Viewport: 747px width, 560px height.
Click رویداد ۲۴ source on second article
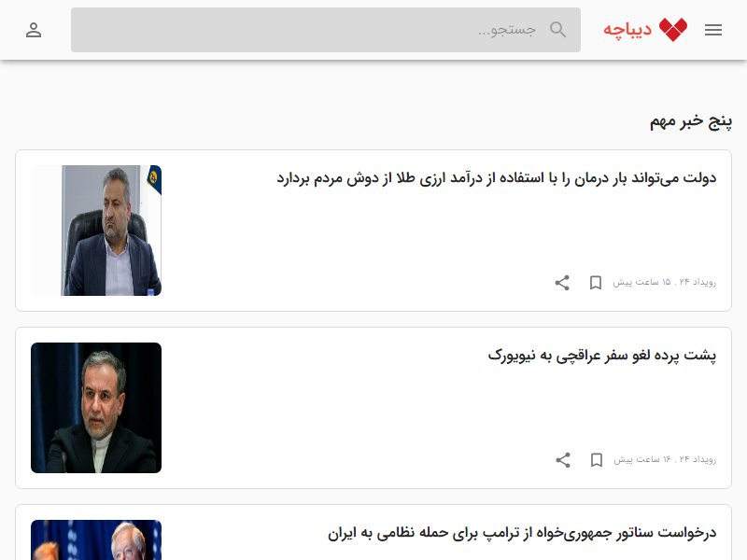tap(698, 459)
